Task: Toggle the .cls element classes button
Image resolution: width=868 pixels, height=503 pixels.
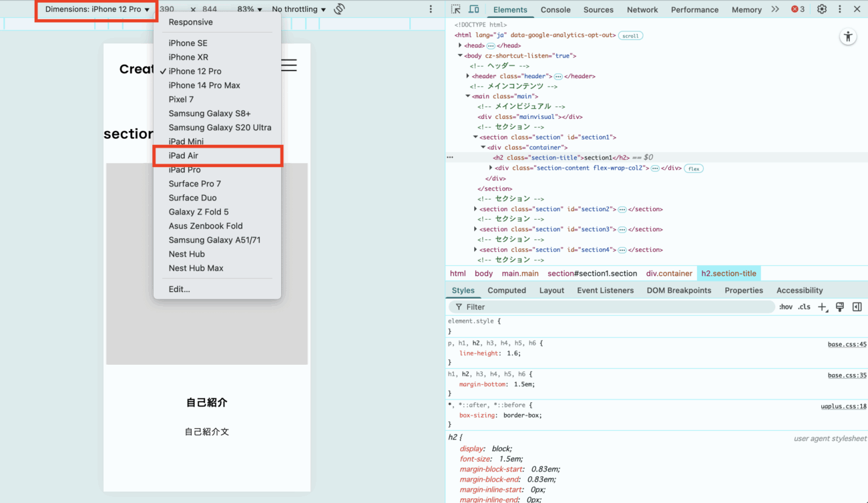Action: [x=804, y=307]
